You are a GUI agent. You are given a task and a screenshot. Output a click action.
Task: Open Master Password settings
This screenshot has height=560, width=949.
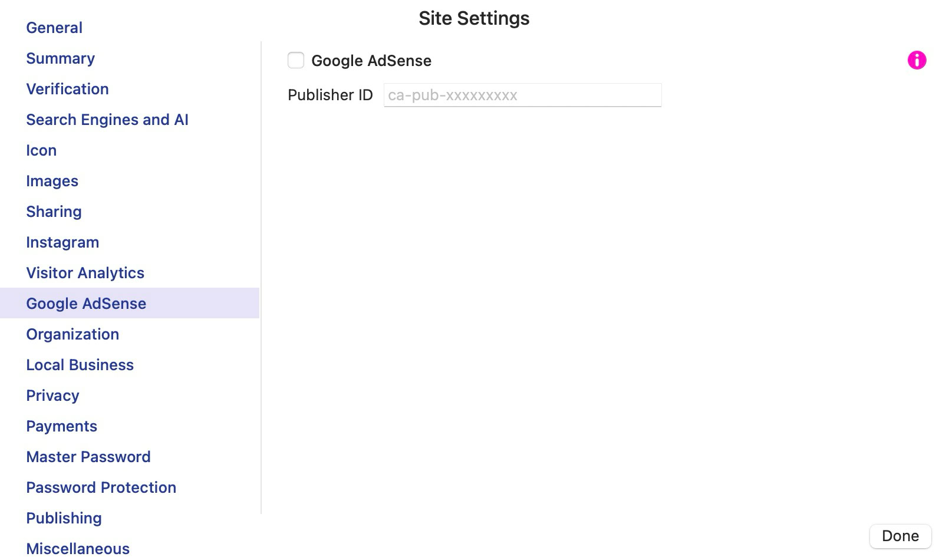point(88,457)
